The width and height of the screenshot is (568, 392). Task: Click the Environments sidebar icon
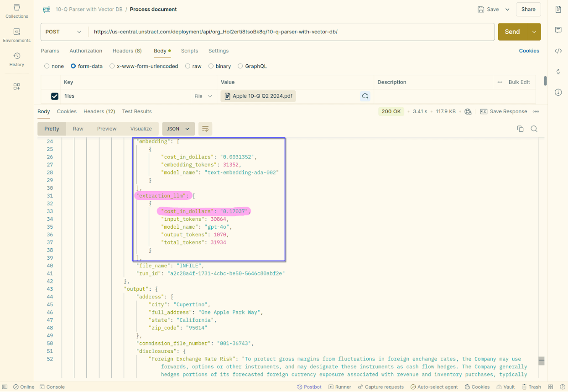(16, 35)
